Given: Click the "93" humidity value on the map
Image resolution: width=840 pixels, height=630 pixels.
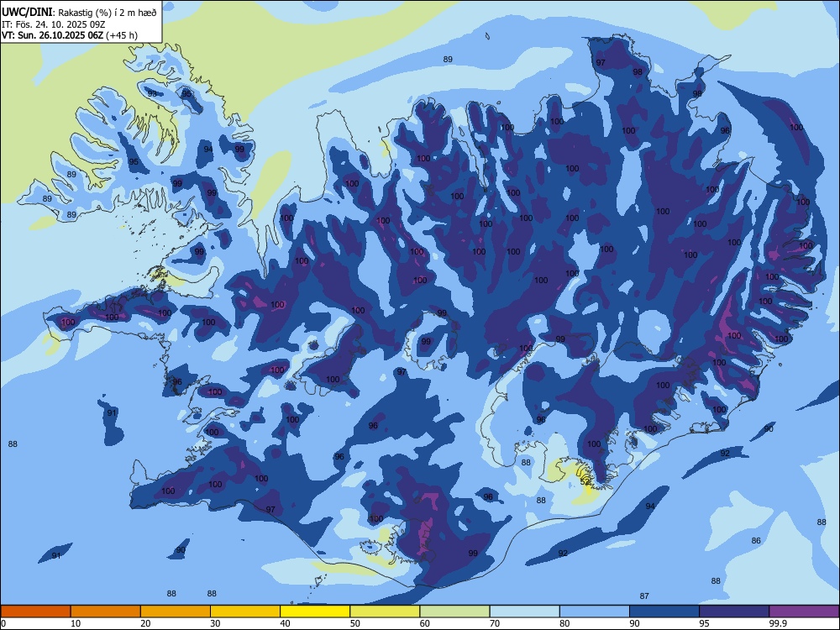Looking at the screenshot, I should tap(152, 93).
